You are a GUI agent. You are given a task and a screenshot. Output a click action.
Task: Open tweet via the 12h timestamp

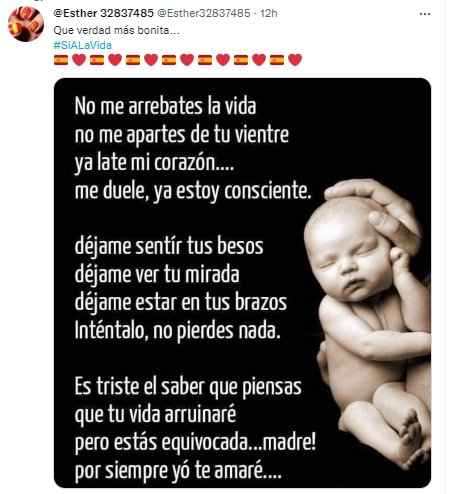[x=269, y=13]
